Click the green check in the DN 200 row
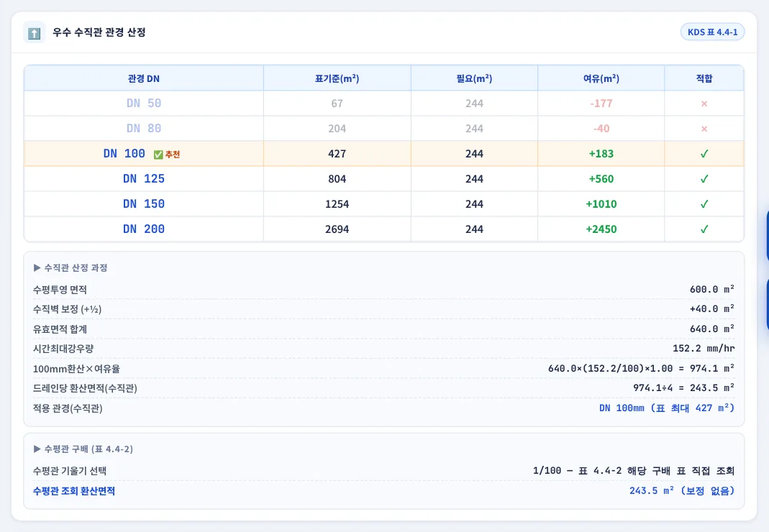Screen dimensions: 769x532 (x=704, y=229)
